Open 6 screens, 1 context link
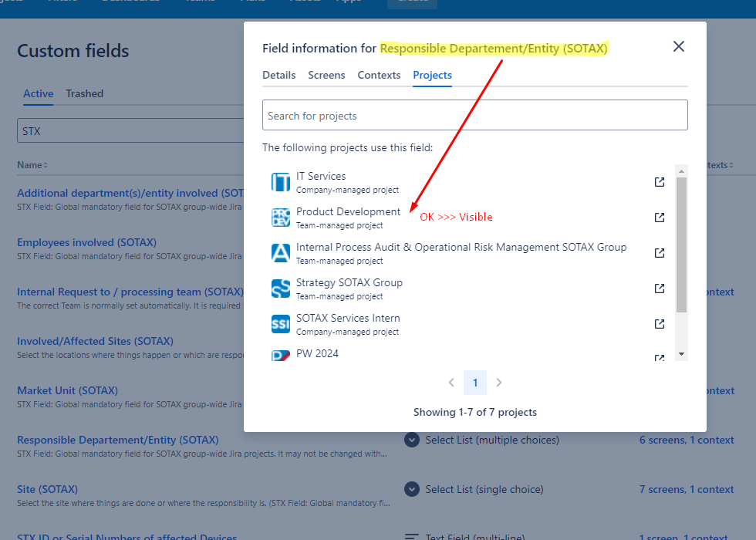The image size is (756, 540). pos(687,440)
